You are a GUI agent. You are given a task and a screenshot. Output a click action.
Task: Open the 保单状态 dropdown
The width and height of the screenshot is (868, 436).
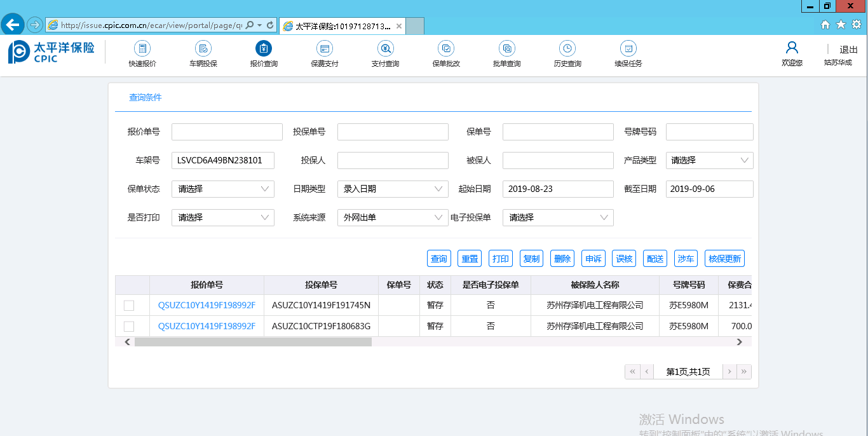(222, 189)
